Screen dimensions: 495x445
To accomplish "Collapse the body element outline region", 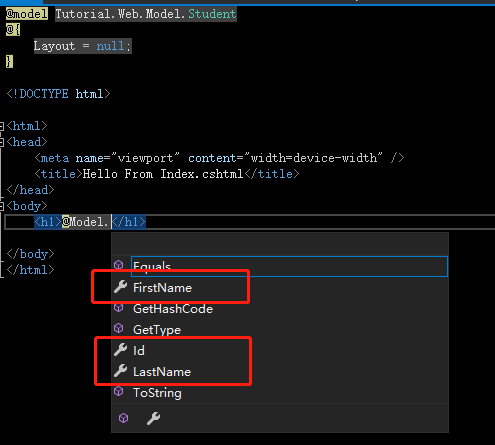I will 2,206.
